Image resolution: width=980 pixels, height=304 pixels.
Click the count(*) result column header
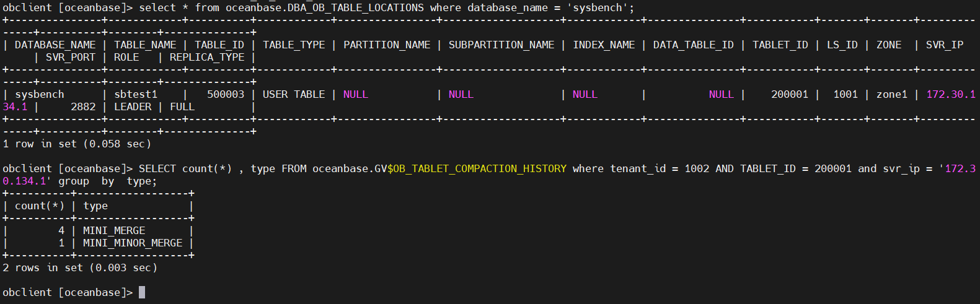pos(40,206)
